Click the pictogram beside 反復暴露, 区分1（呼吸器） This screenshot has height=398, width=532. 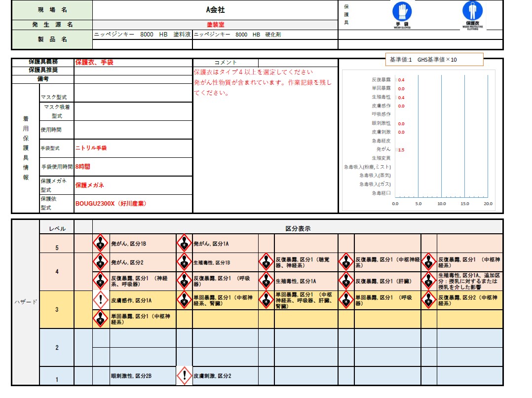click(184, 281)
